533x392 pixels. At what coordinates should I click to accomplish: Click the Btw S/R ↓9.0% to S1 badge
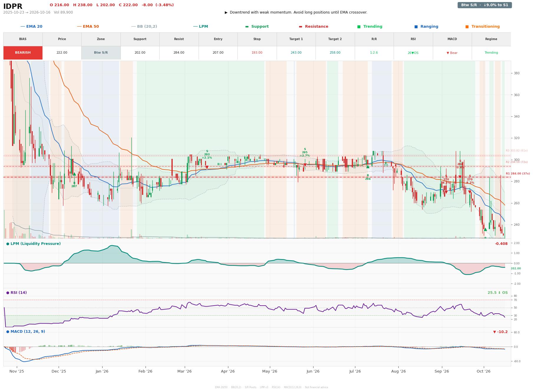tap(485, 5)
